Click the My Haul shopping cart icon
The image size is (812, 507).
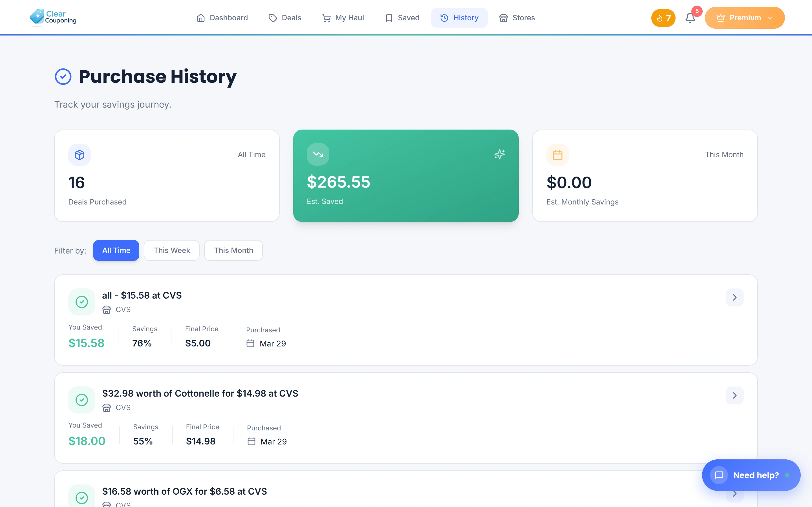[x=326, y=17]
